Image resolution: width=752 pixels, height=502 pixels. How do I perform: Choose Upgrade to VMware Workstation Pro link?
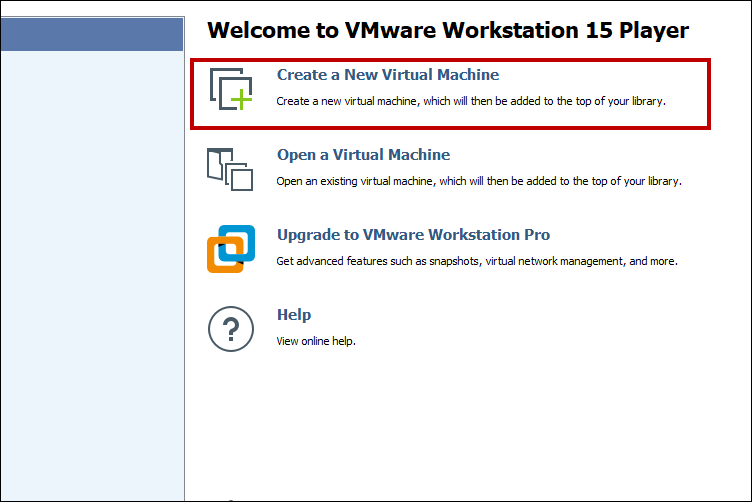pyautogui.click(x=413, y=235)
